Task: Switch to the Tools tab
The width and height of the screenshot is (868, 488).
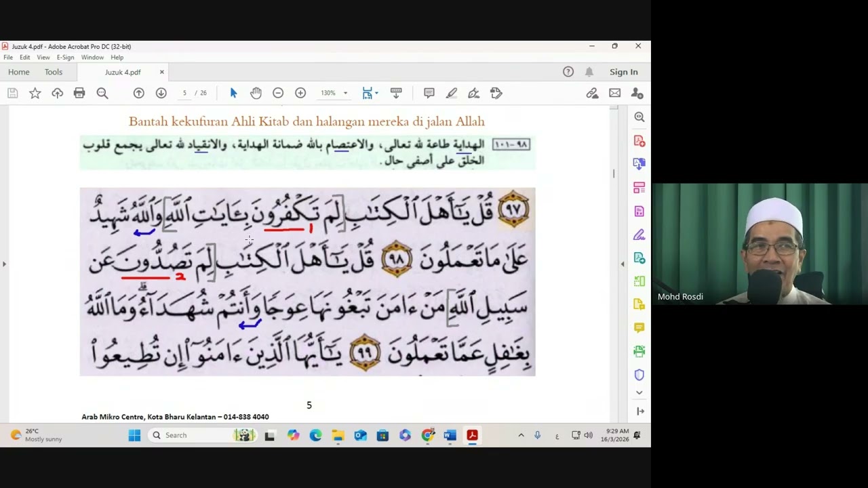Action: click(54, 72)
